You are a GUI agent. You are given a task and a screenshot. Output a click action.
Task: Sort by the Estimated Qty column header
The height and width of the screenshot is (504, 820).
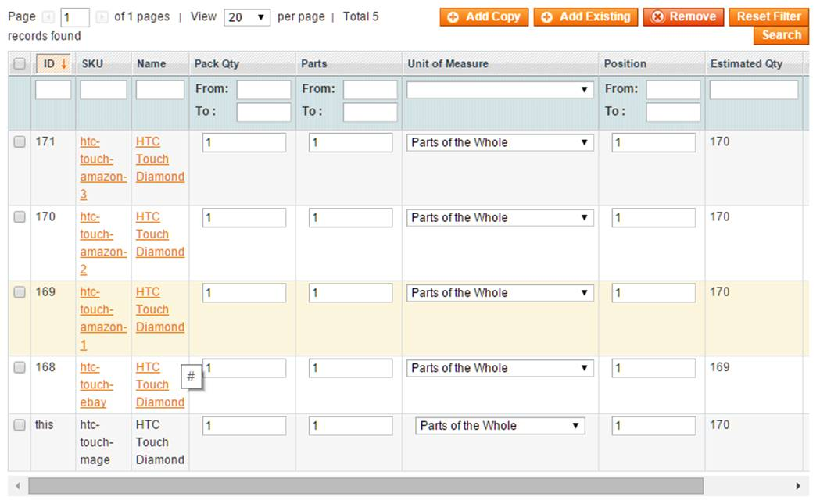click(747, 64)
